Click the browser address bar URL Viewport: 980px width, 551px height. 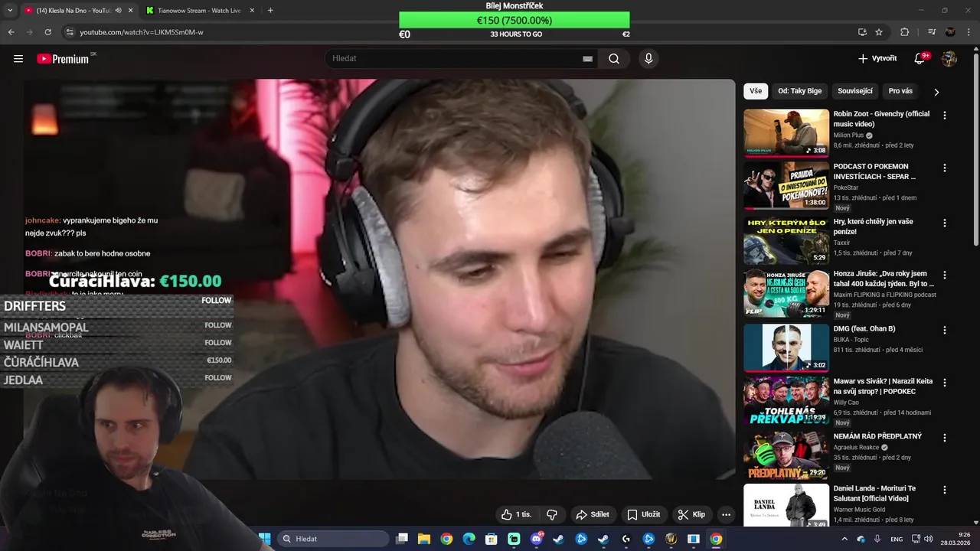(142, 32)
